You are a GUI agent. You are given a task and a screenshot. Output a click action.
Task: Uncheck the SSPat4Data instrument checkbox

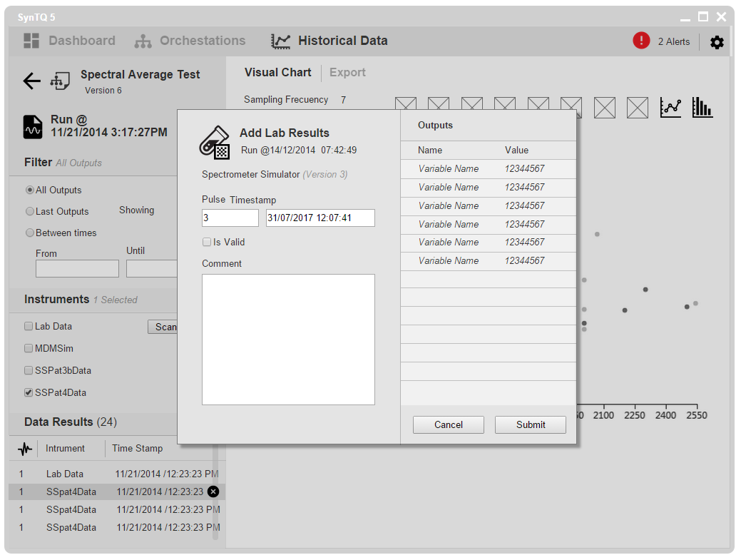pos(29,392)
